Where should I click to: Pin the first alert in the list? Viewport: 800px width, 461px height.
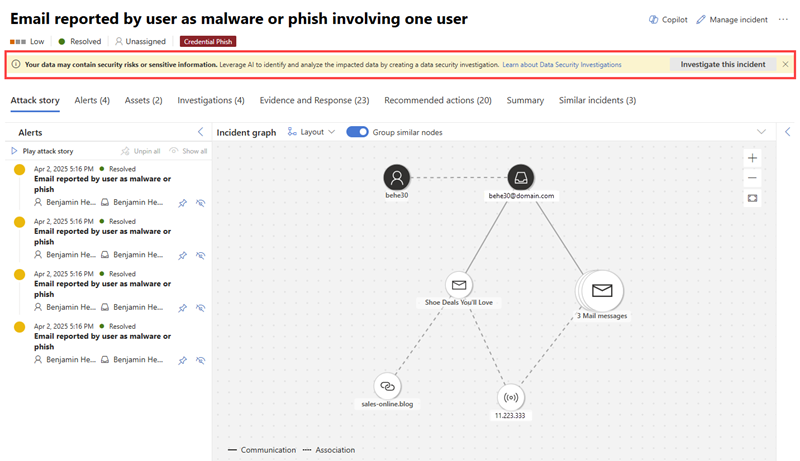[x=182, y=202]
